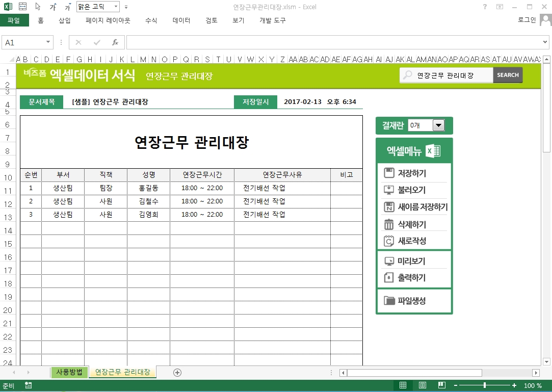The height and width of the screenshot is (392, 552).
Task: Click the select-all corner triangle
Action: pyautogui.click(x=12, y=59)
